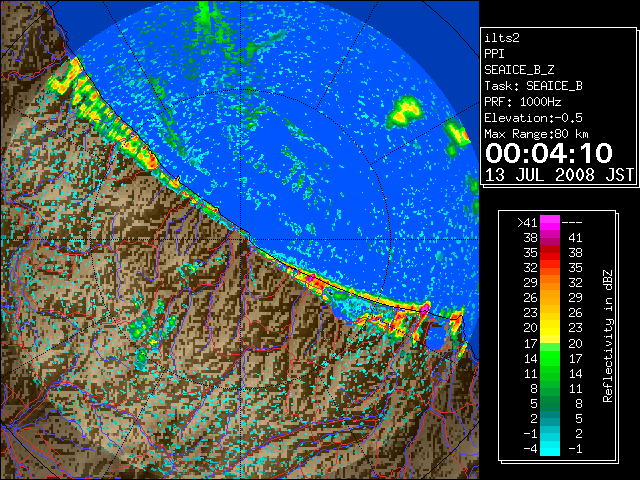The height and width of the screenshot is (480, 640).
Task: Click the "ilts2" radar name text
Action: [502, 38]
